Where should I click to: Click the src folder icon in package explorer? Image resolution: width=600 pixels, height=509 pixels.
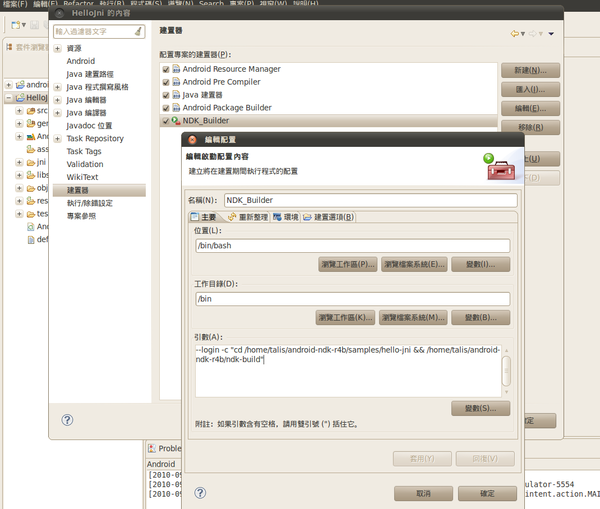31,111
